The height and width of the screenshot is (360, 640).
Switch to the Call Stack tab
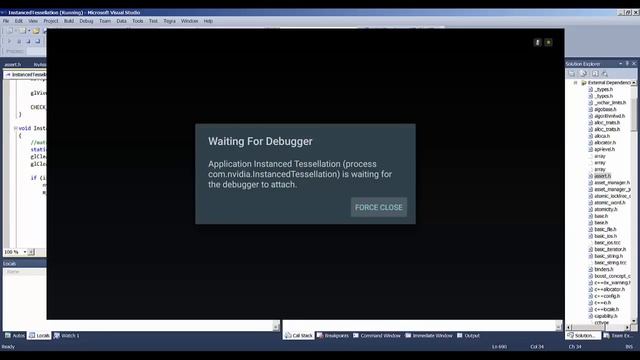(299, 336)
